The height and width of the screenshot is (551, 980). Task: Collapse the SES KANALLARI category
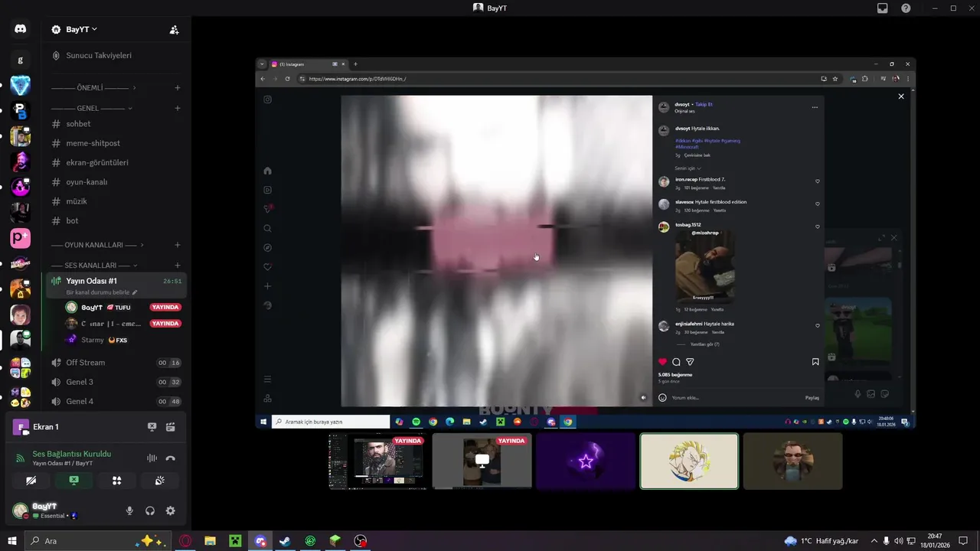[93, 265]
